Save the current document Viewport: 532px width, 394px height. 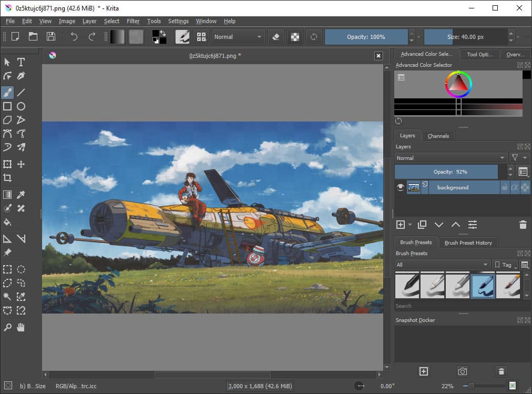coord(51,36)
